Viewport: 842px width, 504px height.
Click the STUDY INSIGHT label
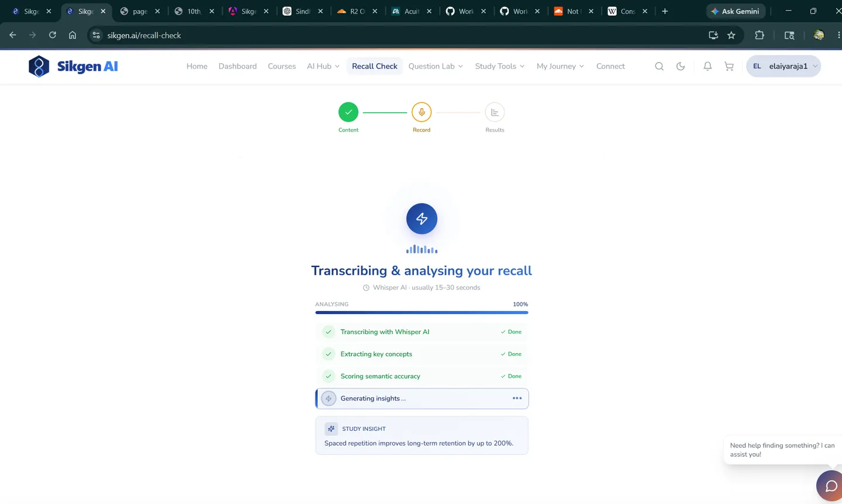(x=364, y=429)
